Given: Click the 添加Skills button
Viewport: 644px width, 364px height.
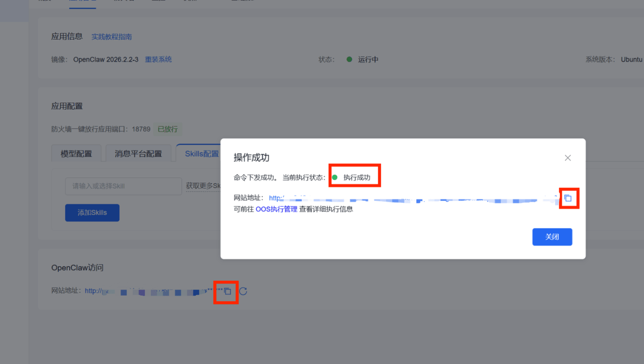Looking at the screenshot, I should (x=92, y=212).
